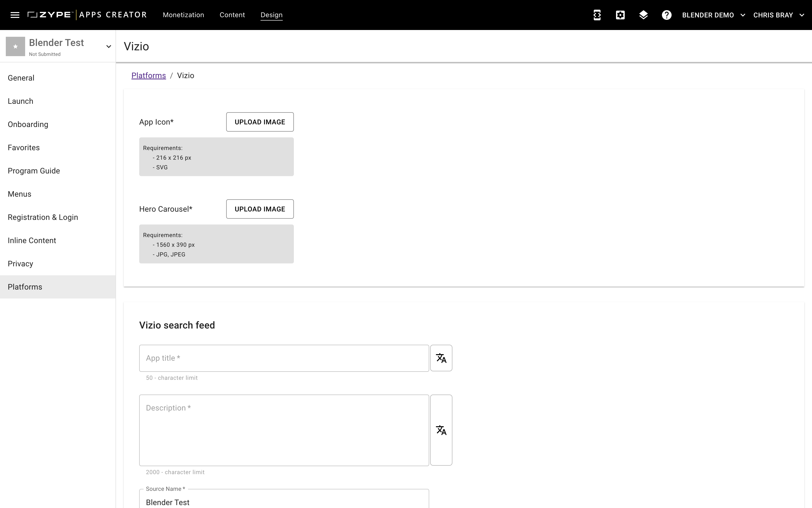812x508 pixels.
Task: Click the 'JPG, JPEG' requirement text
Action: [x=170, y=254]
